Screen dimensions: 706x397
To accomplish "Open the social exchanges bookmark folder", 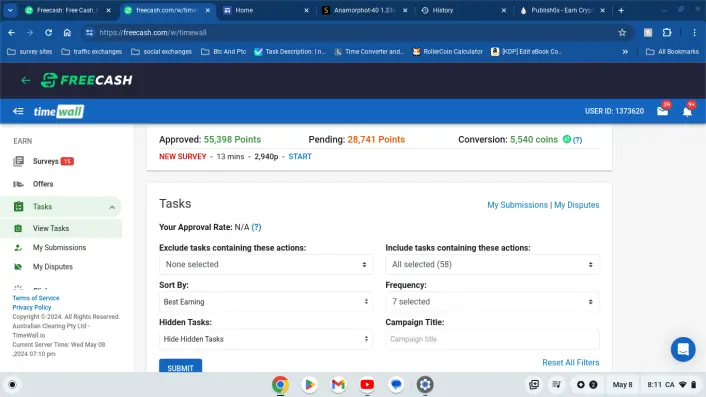I will coord(162,52).
